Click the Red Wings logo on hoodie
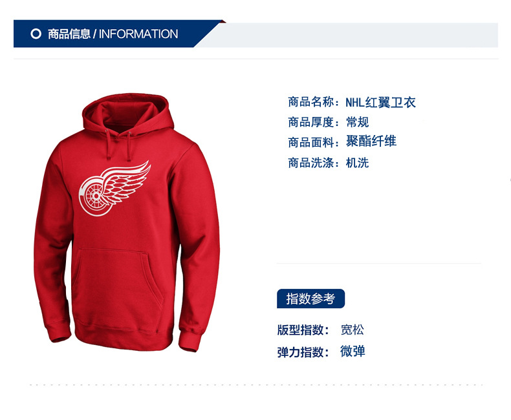Image resolution: width=511 pixels, height=420 pixels. pos(114,189)
